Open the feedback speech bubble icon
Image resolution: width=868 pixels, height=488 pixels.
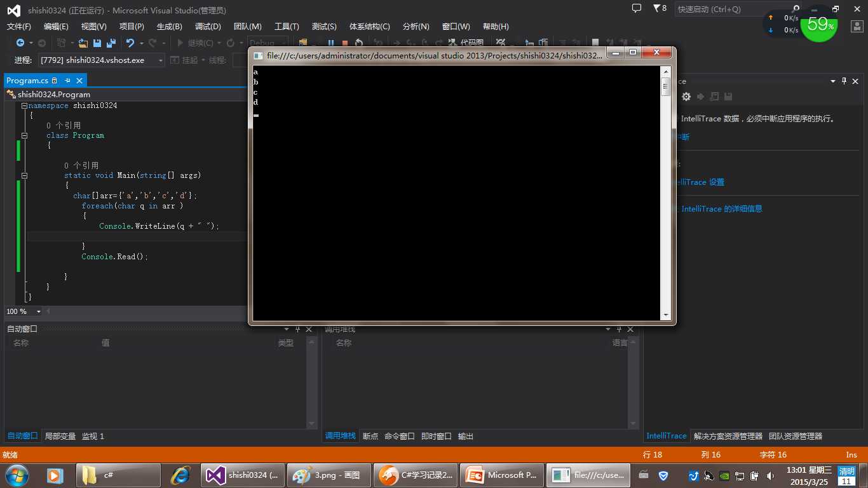coord(637,8)
